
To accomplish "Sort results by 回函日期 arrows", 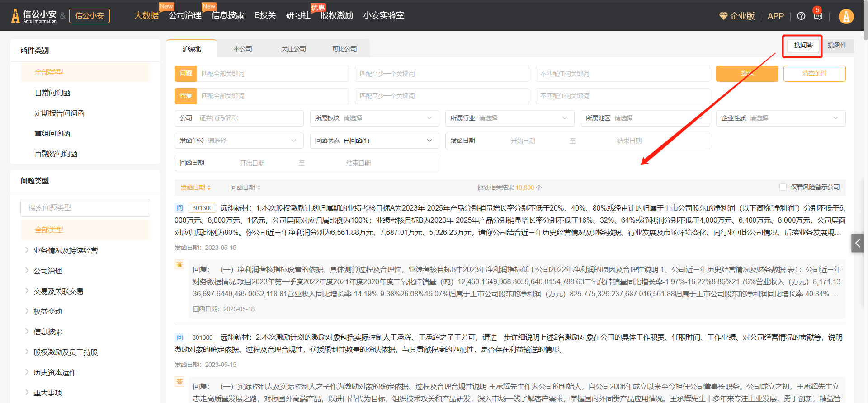I will point(259,187).
